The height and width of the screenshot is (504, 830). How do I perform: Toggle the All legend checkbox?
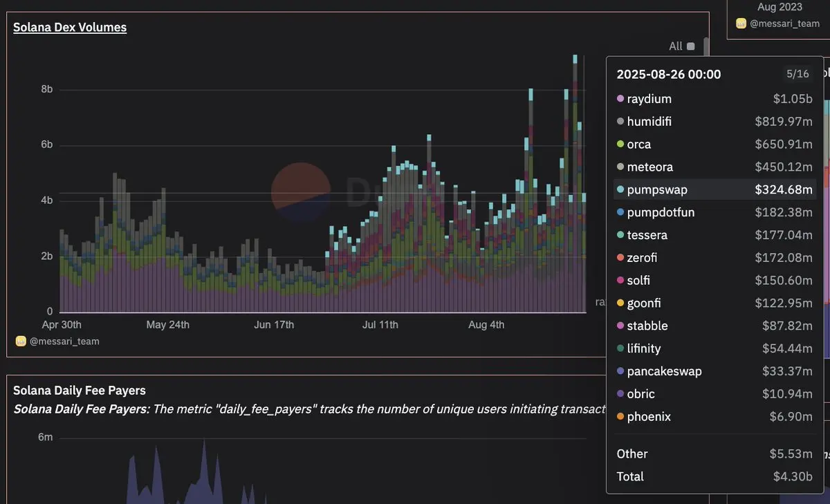690,46
